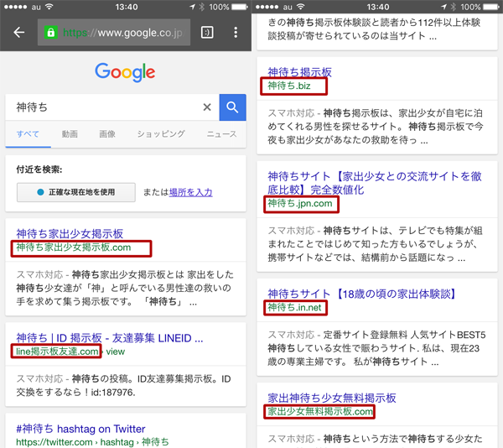Tap the blue magnifier search button
Screen dimensions: 503x448
point(232,107)
